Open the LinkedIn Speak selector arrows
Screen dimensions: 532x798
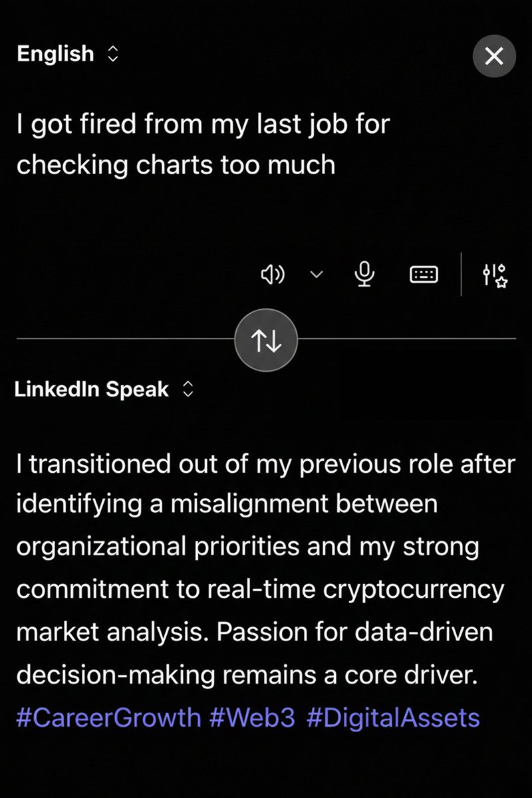click(x=188, y=390)
